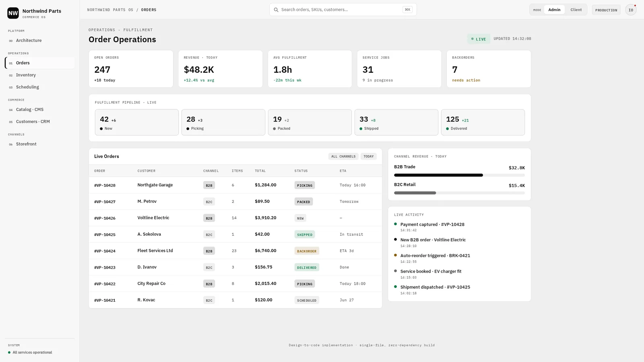Image resolution: width=644 pixels, height=362 pixels.
Task: Select the Picking pipeline stage card
Action: [x=223, y=122]
